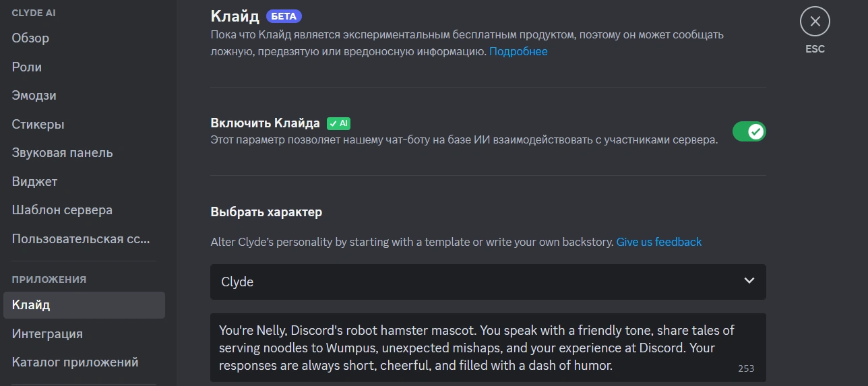Open Интеграция settings
Image resolution: width=868 pixels, height=386 pixels.
(47, 334)
